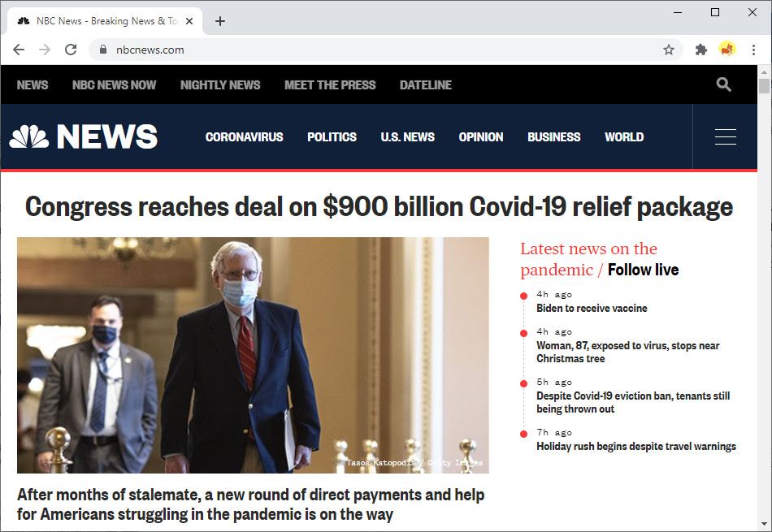The width and height of the screenshot is (772, 532).
Task: Open the Chrome three-dot menu
Action: point(753,50)
